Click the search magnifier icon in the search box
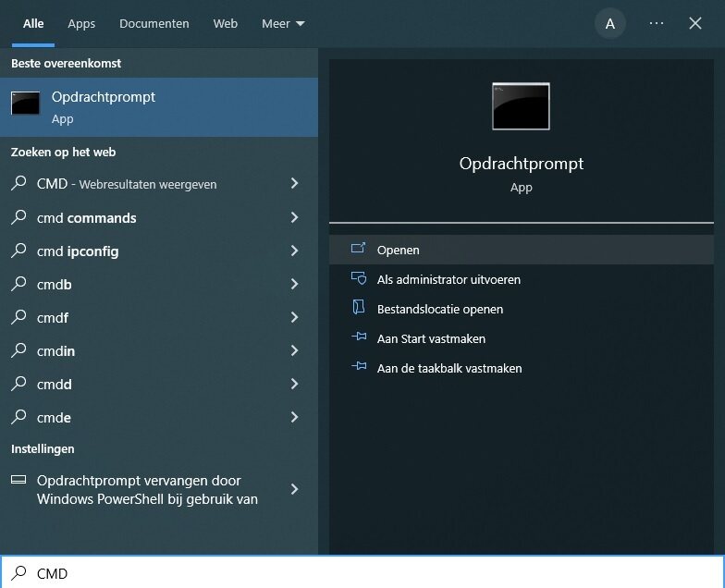Image resolution: width=725 pixels, height=588 pixels. pos(18,573)
